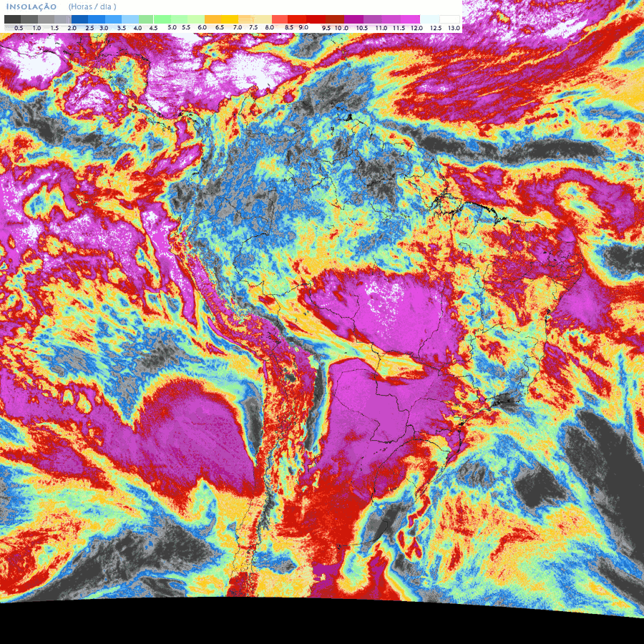This screenshot has width=644, height=644.
Task: Click the '10.5' scale number label
Action: (362, 28)
